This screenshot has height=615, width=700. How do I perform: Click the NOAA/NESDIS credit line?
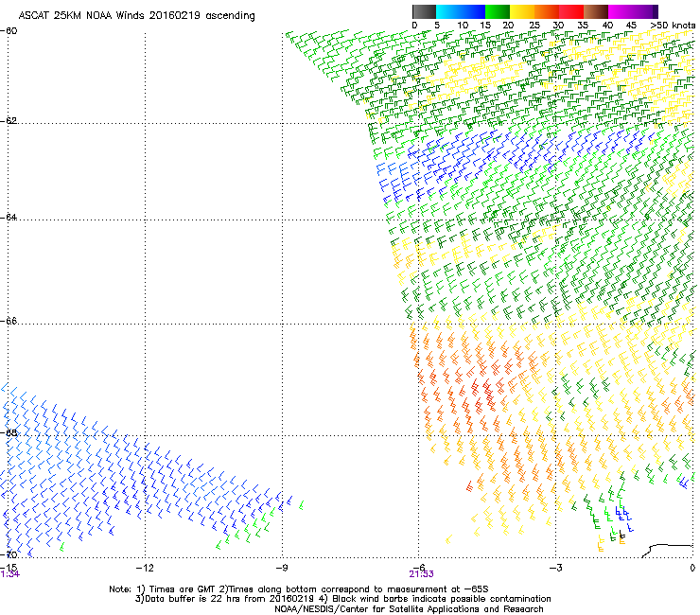(x=409, y=609)
